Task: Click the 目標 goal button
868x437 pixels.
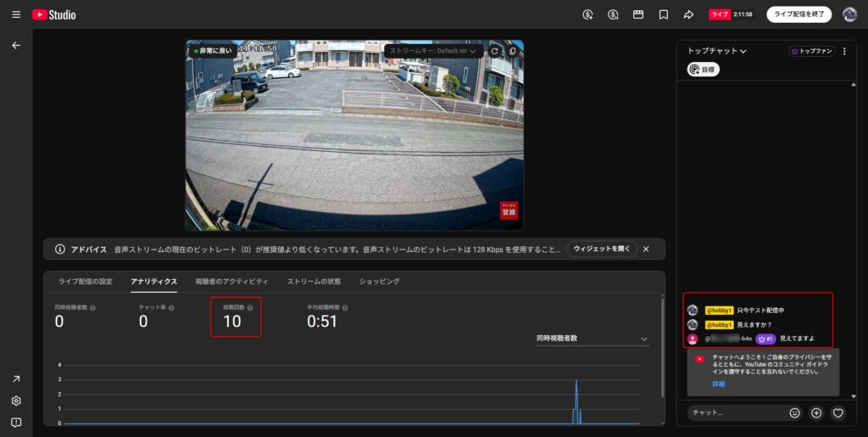Action: pyautogui.click(x=703, y=70)
